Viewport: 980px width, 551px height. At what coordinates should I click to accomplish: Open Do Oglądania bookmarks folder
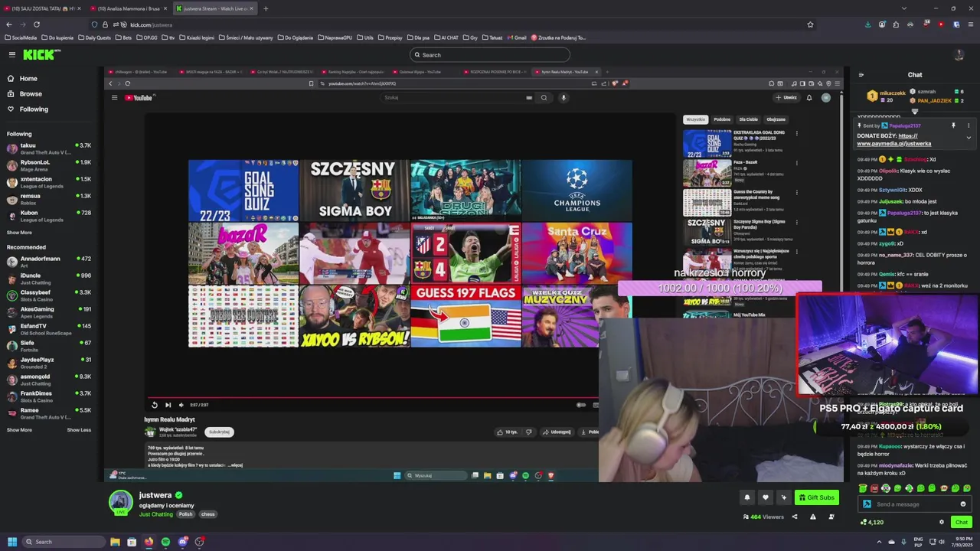tap(296, 37)
